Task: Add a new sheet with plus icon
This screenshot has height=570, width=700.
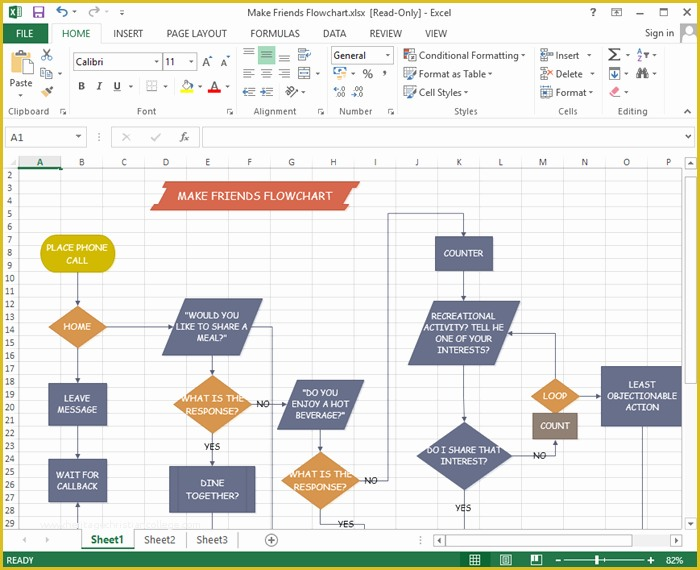Action: click(271, 540)
